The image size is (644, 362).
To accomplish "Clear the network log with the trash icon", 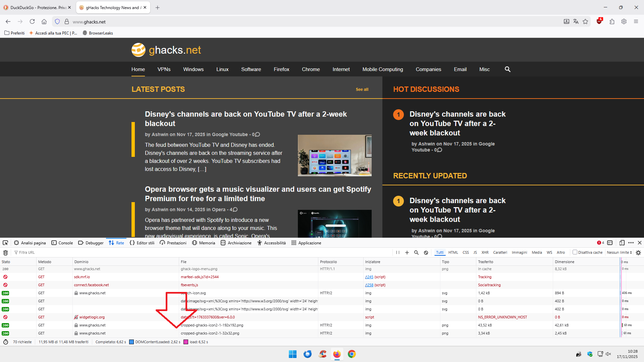I will (5, 252).
